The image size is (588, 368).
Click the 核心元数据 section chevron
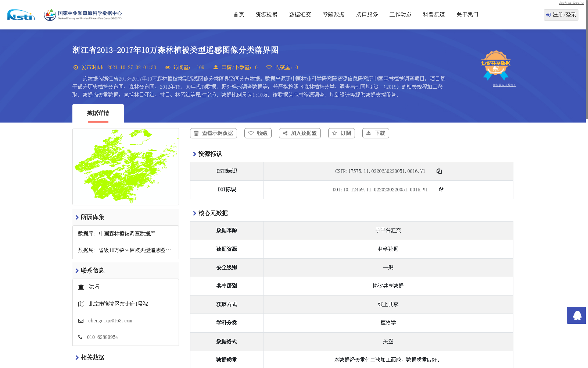click(195, 213)
